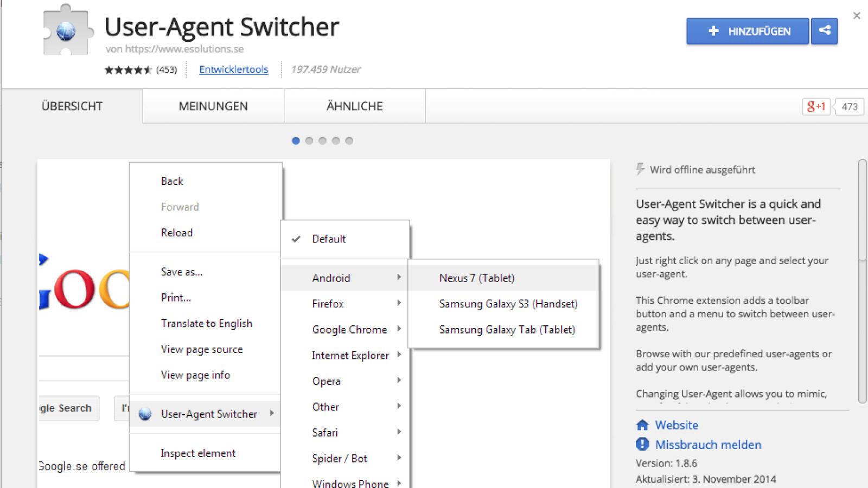Viewport: 868px width, 488px height.
Task: Expand the Google Chrome submenu arrow
Action: tap(399, 329)
